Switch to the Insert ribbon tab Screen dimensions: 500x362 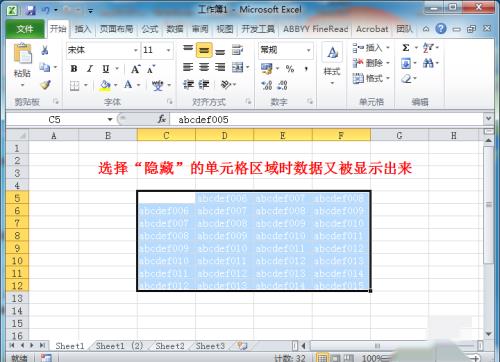(x=83, y=29)
